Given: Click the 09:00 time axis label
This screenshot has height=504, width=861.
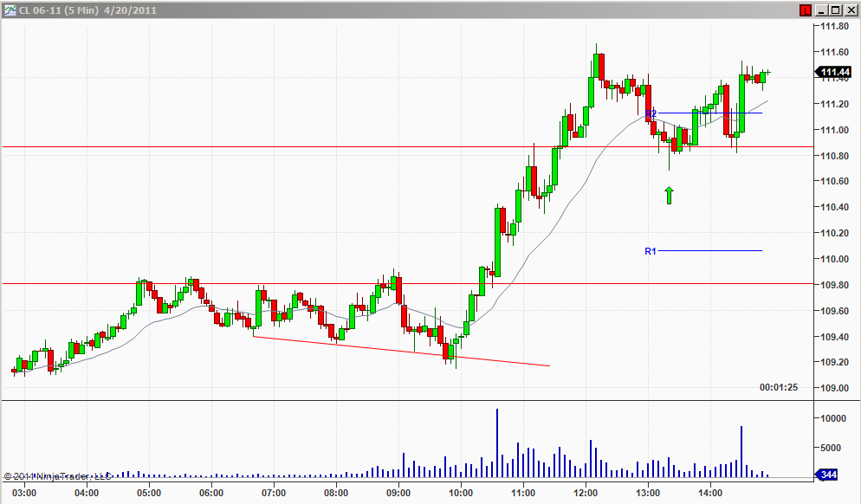Looking at the screenshot, I should point(398,493).
